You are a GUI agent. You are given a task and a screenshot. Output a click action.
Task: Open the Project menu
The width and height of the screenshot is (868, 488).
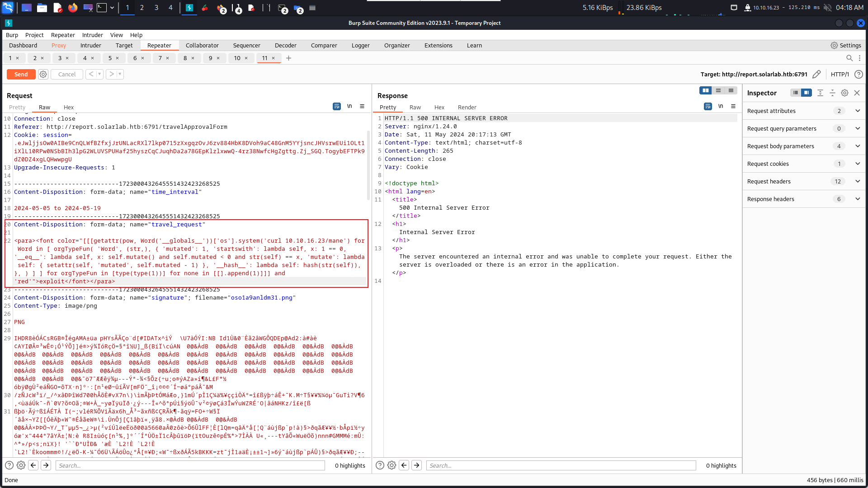click(x=34, y=35)
